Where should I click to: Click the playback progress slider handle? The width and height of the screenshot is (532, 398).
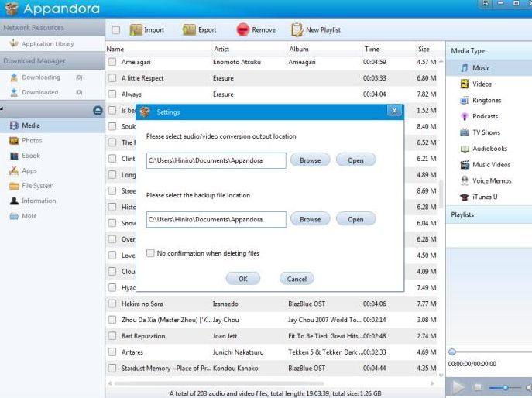click(x=452, y=352)
